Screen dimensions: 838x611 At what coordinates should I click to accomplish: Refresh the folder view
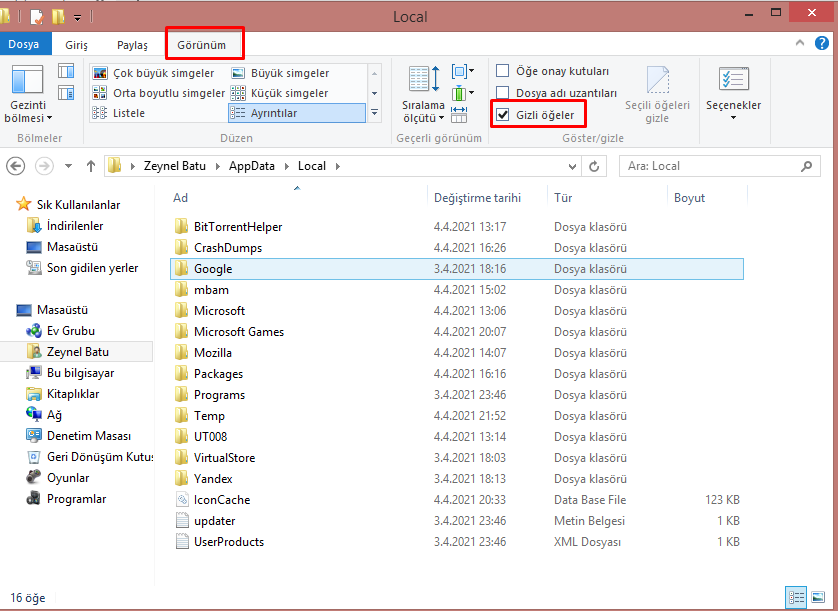[x=594, y=166]
